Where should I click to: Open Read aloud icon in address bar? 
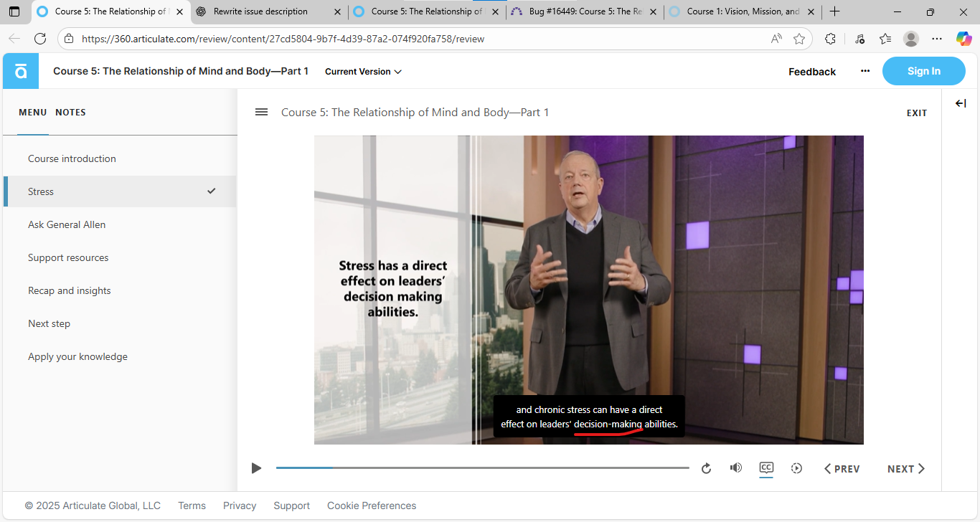coord(776,39)
